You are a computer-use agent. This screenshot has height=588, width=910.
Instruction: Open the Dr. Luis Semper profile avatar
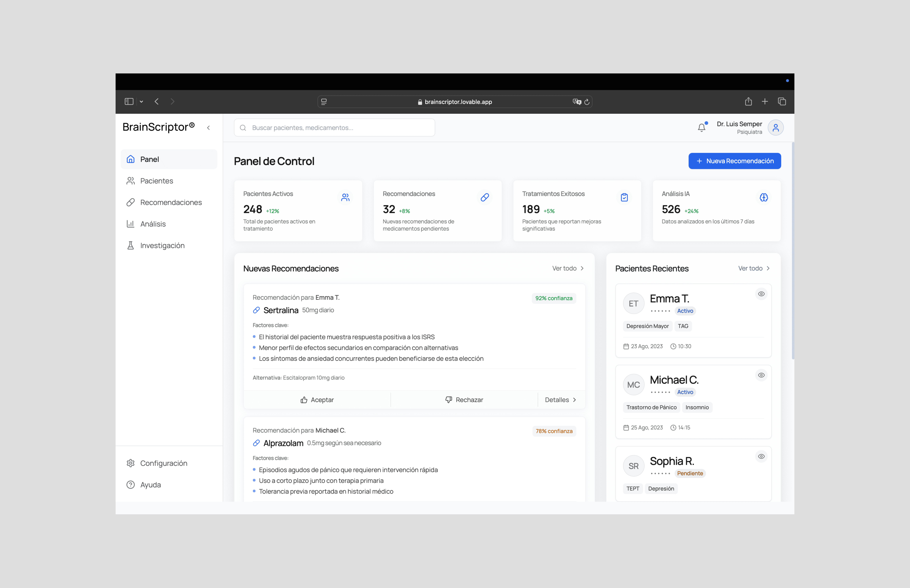click(776, 128)
